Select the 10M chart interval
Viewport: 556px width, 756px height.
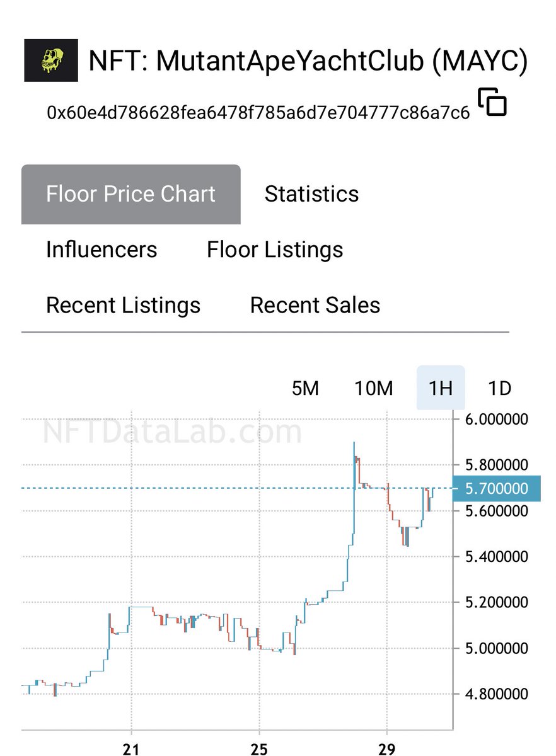[x=374, y=388]
